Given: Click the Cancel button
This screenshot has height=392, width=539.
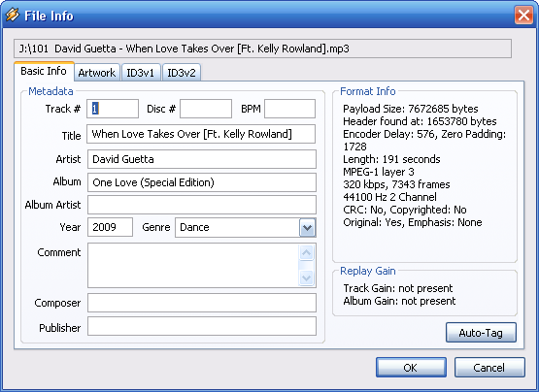Looking at the screenshot, I should [x=489, y=368].
